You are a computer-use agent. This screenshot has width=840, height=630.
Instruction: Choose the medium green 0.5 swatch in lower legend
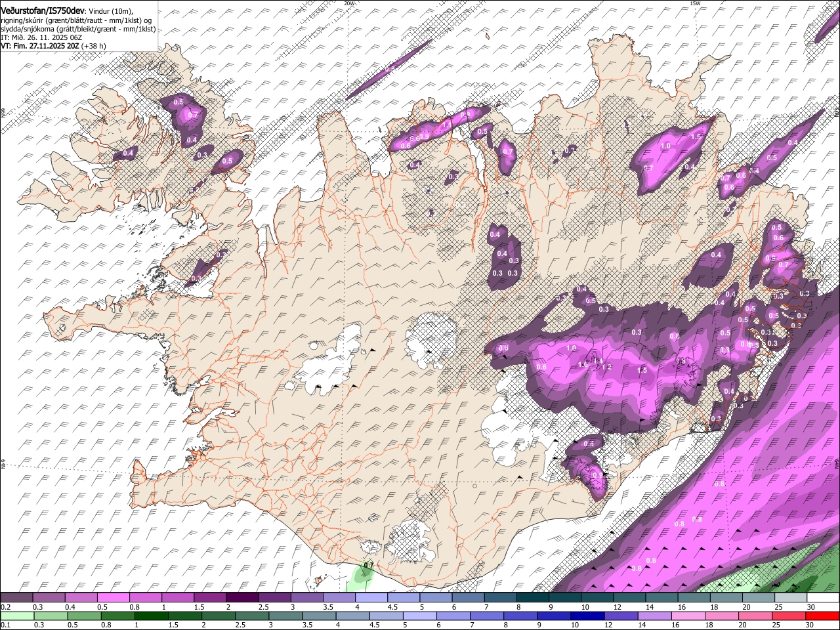(84, 616)
